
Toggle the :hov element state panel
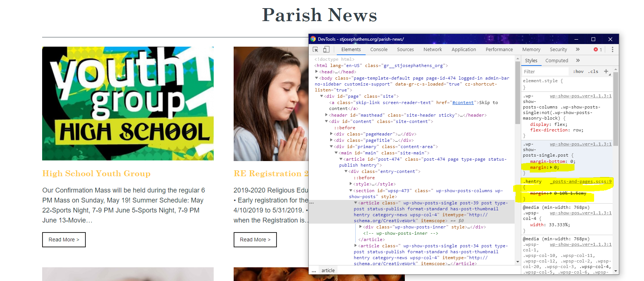578,71
